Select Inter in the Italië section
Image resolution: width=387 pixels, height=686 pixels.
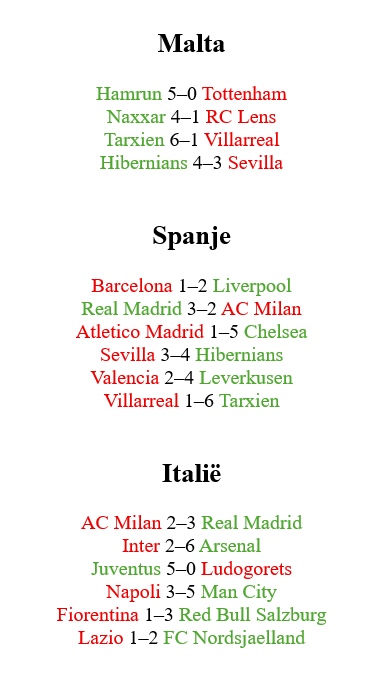tap(141, 546)
